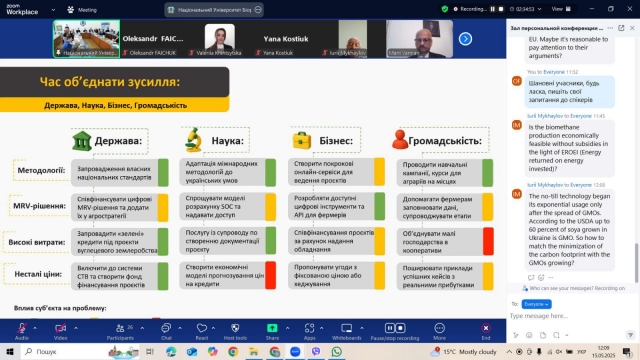
Task: Show next participants with arrow button
Action: click(465, 39)
